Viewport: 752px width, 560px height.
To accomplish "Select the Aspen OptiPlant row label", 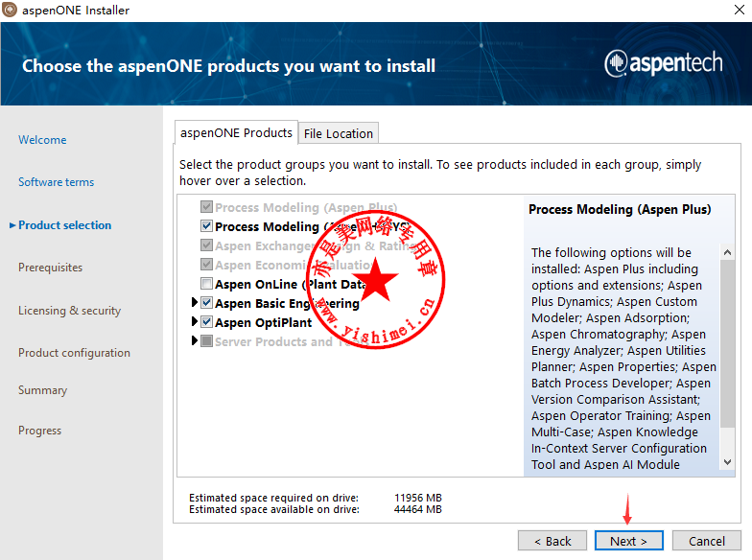I will pos(263,322).
